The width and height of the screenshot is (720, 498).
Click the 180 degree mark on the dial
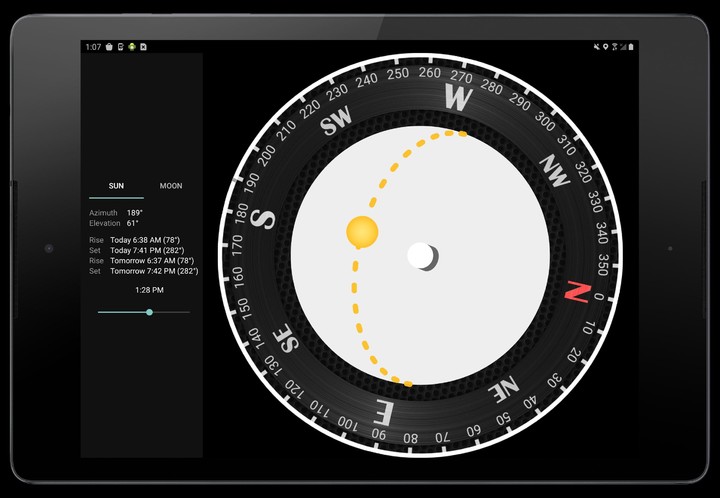coord(242,214)
